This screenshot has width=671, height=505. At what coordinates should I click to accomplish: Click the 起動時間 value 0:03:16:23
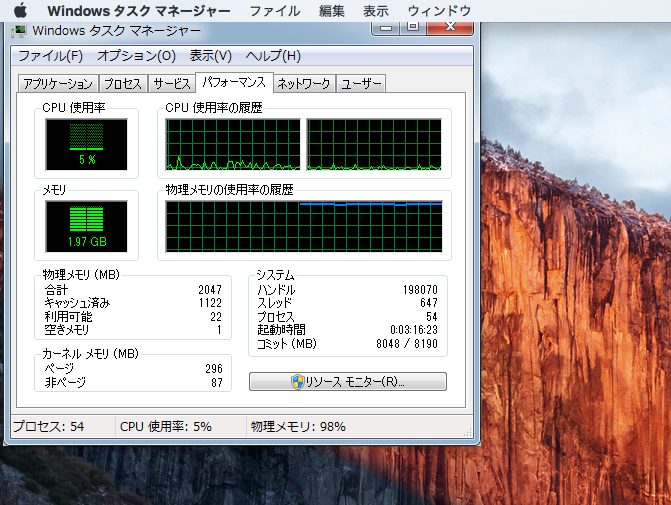[x=414, y=330]
